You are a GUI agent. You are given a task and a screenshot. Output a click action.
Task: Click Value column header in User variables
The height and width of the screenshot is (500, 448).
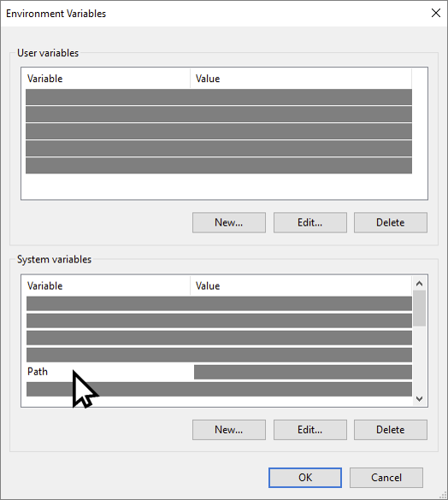tap(301, 79)
